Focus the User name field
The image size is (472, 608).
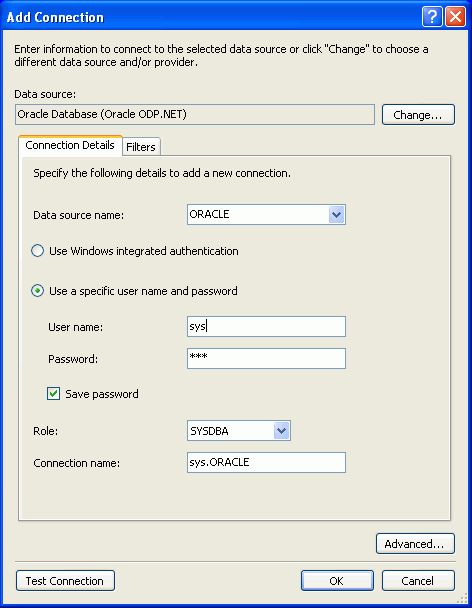[266, 326]
